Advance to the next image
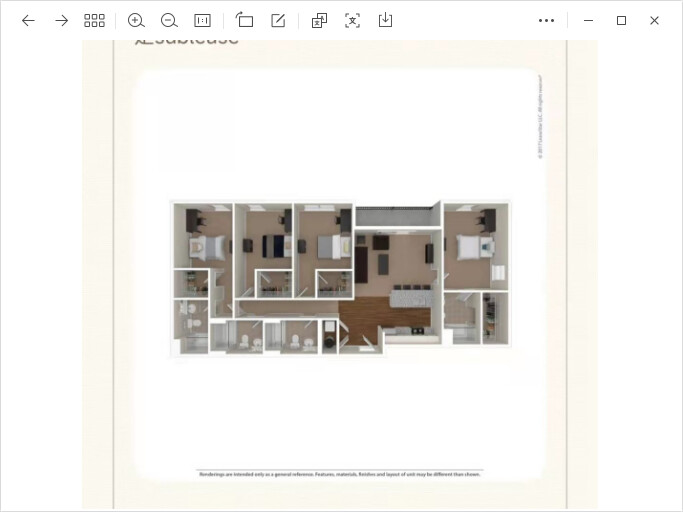Viewport: 683px width, 512px height. coord(61,20)
